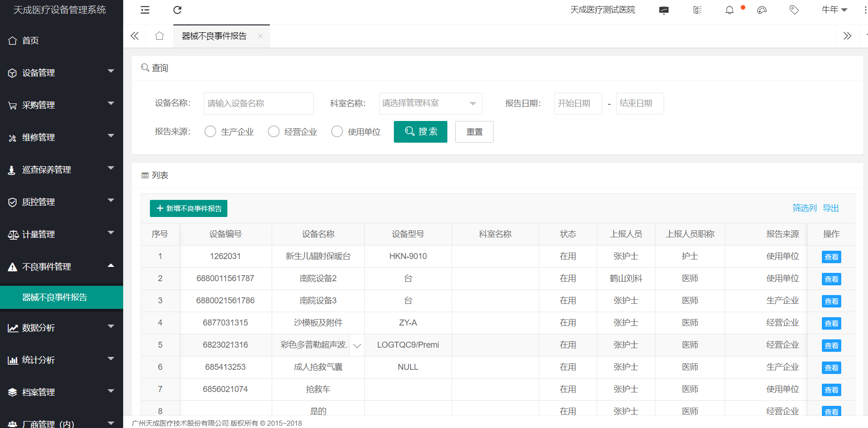The height and width of the screenshot is (428, 868).
Task: Click 查看 for 南院设备2 row
Action: (832, 279)
